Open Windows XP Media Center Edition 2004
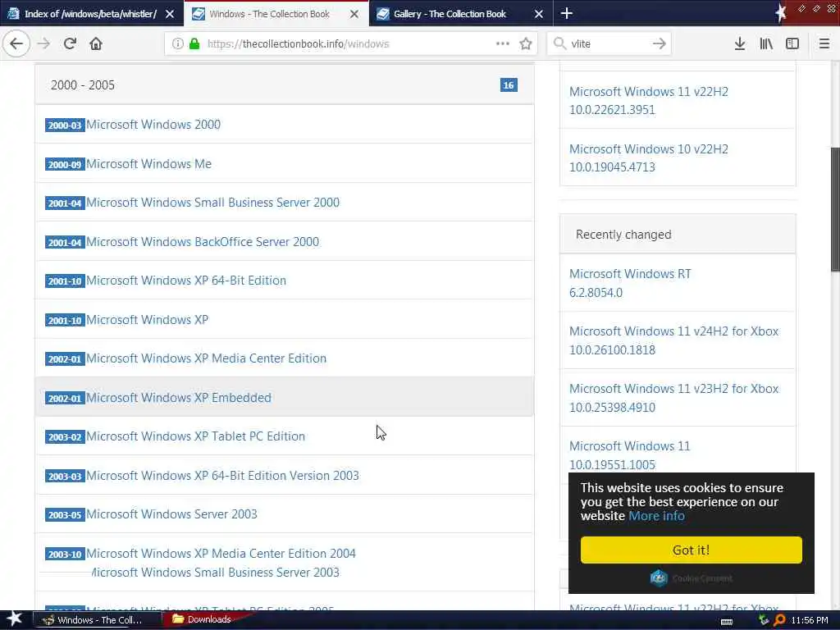This screenshot has width=840, height=630. (221, 554)
